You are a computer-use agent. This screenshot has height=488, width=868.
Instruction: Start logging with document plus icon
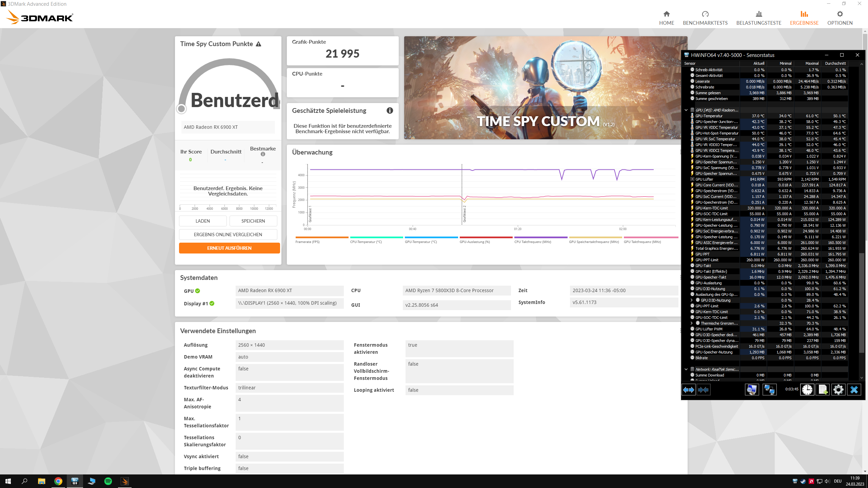point(823,390)
